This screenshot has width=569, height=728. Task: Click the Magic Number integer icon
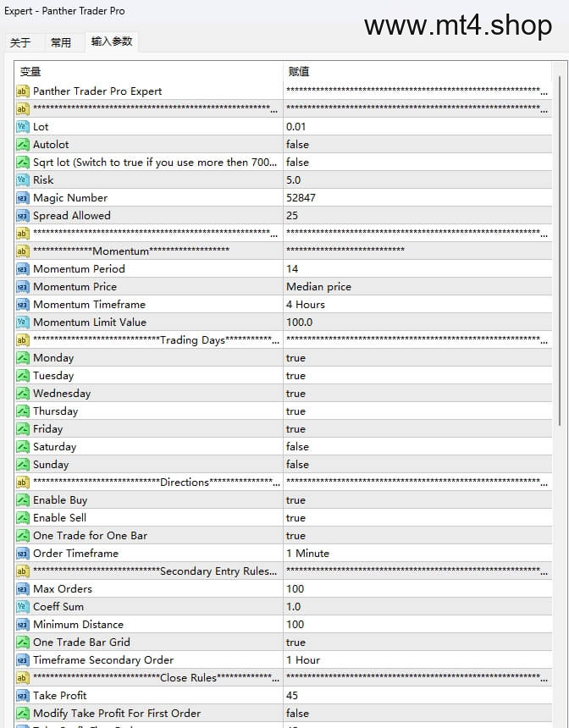click(x=22, y=198)
